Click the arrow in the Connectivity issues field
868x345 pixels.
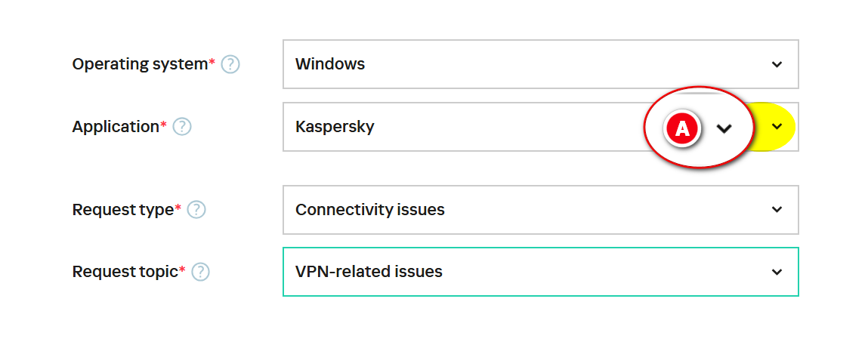click(x=777, y=210)
